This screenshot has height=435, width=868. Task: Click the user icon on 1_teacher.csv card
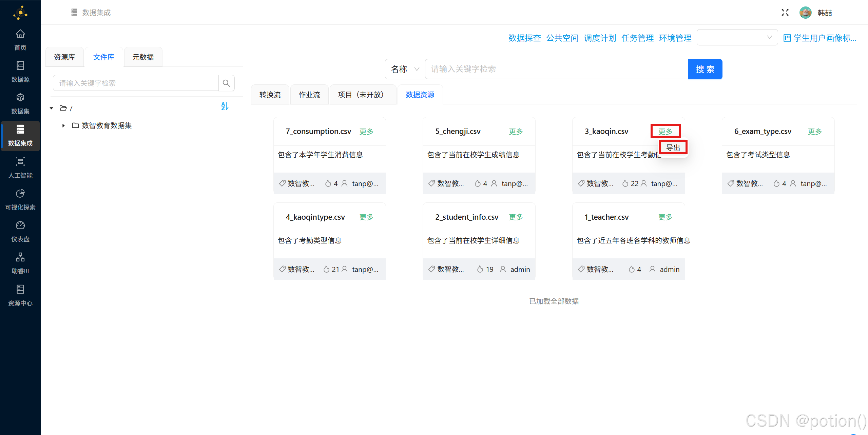click(x=652, y=269)
